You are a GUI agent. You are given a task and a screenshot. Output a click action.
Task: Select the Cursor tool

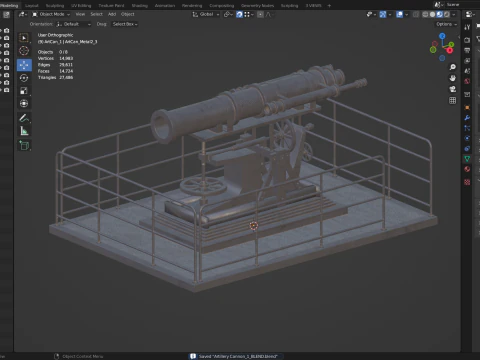click(24, 51)
